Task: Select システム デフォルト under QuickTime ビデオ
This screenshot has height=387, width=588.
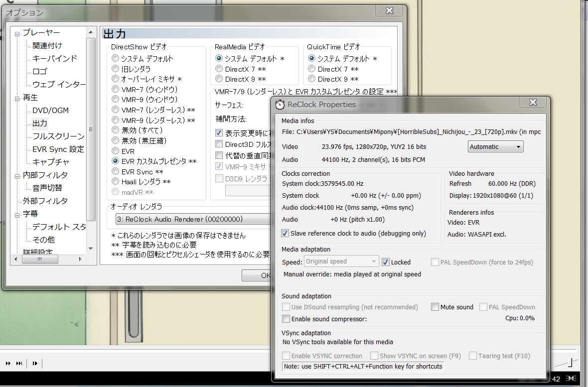Action: click(x=311, y=58)
